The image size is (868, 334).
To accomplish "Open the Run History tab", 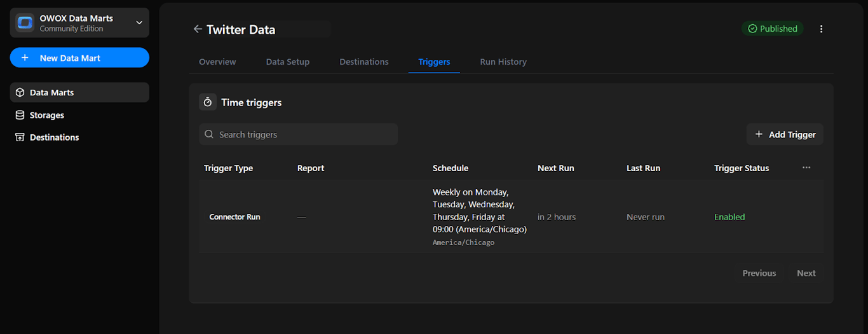I will click(x=503, y=62).
